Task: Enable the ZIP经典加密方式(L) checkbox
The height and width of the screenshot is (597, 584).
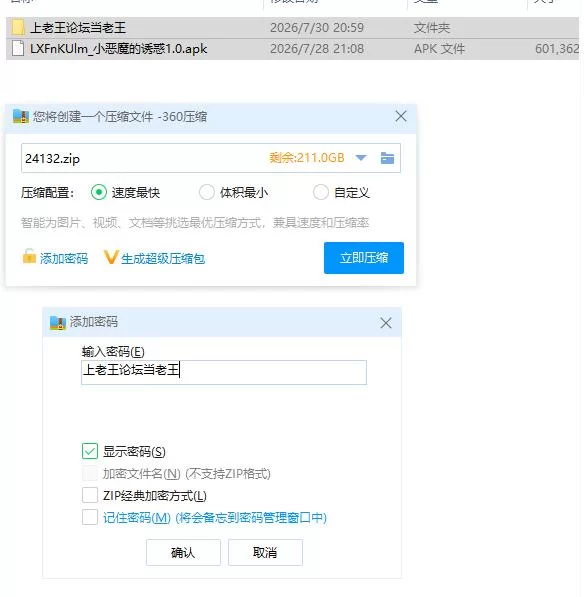Action: click(x=90, y=495)
